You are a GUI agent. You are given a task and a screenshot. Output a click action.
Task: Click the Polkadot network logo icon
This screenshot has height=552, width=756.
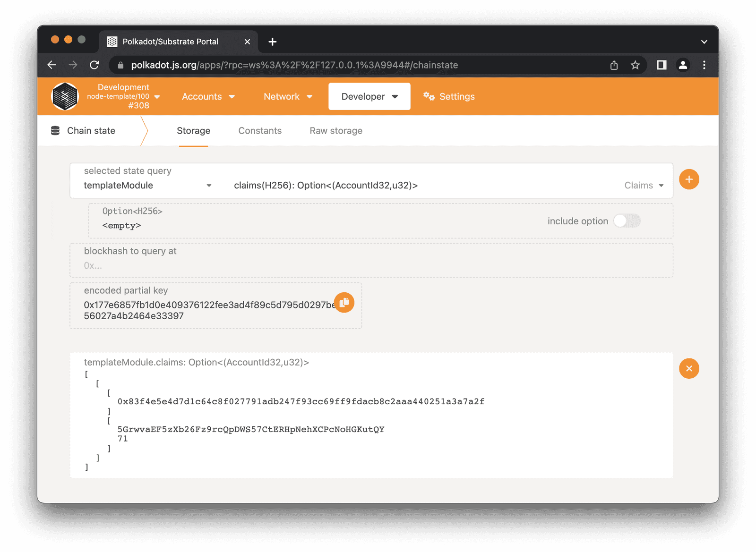pyautogui.click(x=65, y=96)
